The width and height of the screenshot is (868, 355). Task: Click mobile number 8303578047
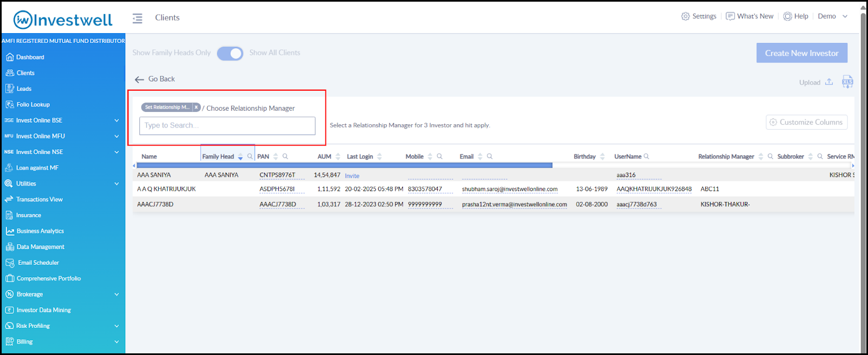pyautogui.click(x=425, y=189)
